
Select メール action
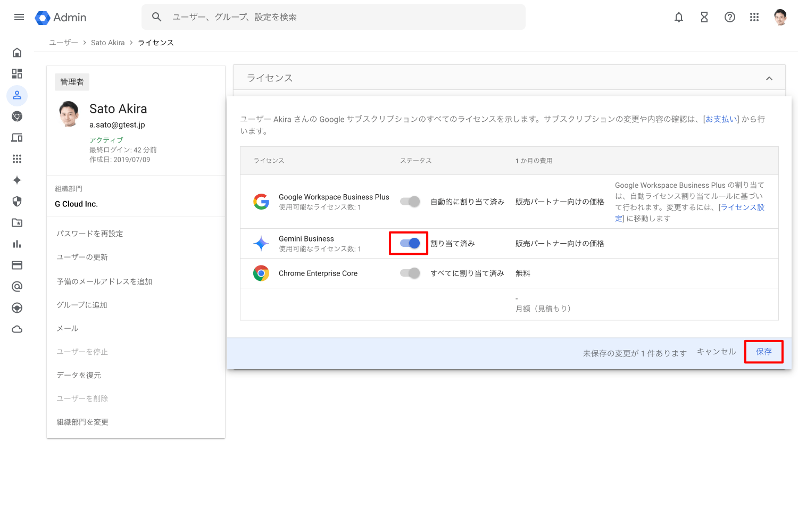click(68, 328)
